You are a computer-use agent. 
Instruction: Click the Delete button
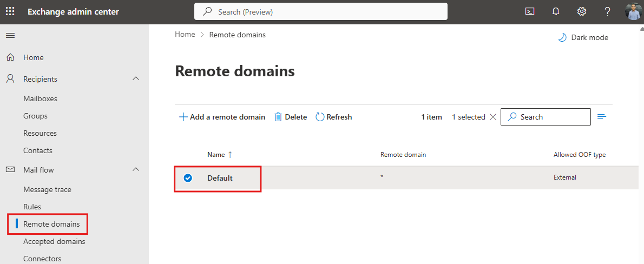click(x=291, y=117)
